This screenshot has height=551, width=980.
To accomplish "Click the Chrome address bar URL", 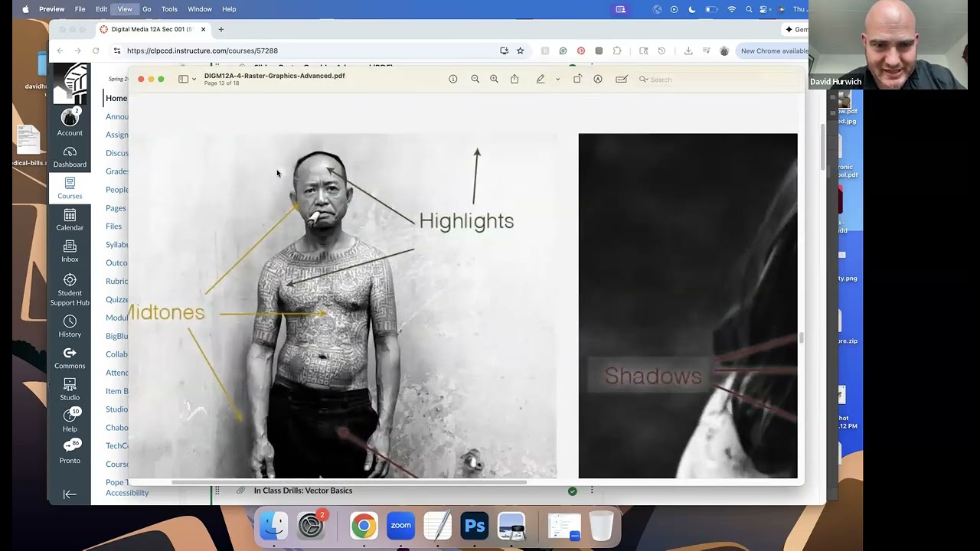I will [x=202, y=51].
